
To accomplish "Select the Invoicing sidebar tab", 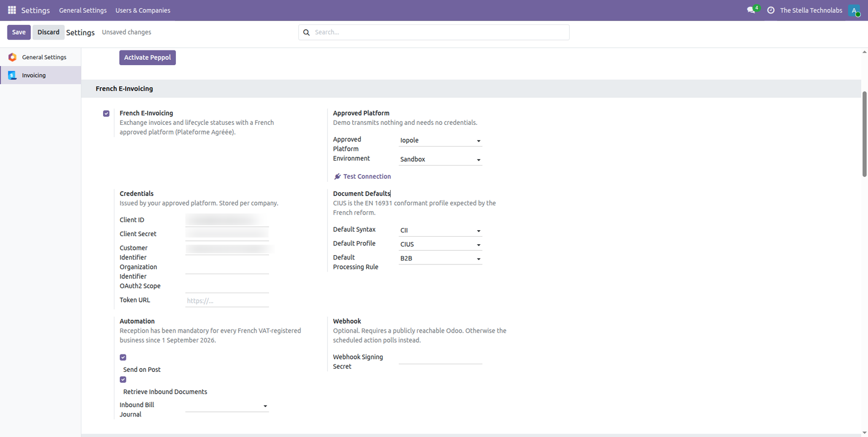I will (41, 75).
